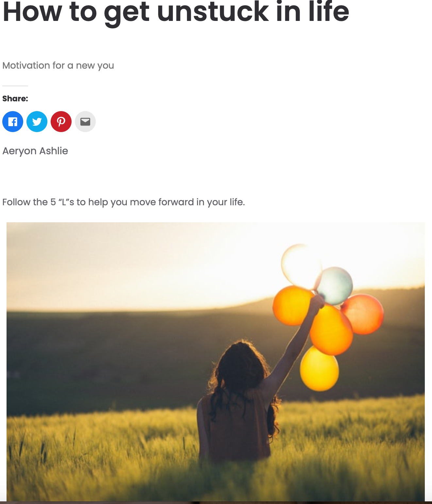The height and width of the screenshot is (504, 432).
Task: Click the 'Follow the 5 L's' intro sentence
Action: 124,202
